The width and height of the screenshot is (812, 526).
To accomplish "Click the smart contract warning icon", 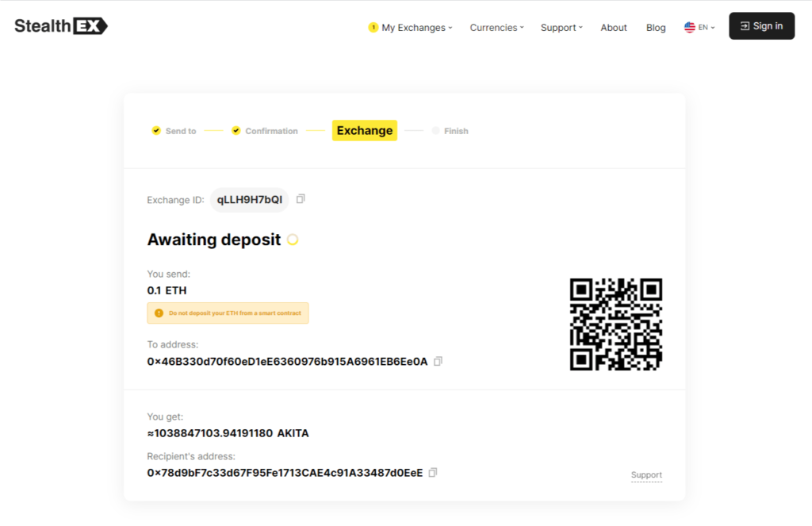I will 159,313.
